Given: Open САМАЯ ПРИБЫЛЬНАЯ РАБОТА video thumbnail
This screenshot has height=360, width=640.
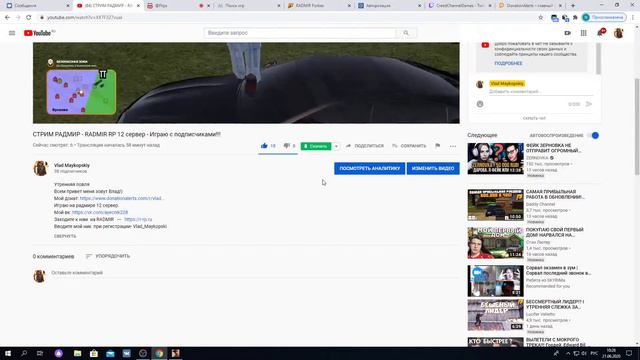Looking at the screenshot, I should 496,205.
